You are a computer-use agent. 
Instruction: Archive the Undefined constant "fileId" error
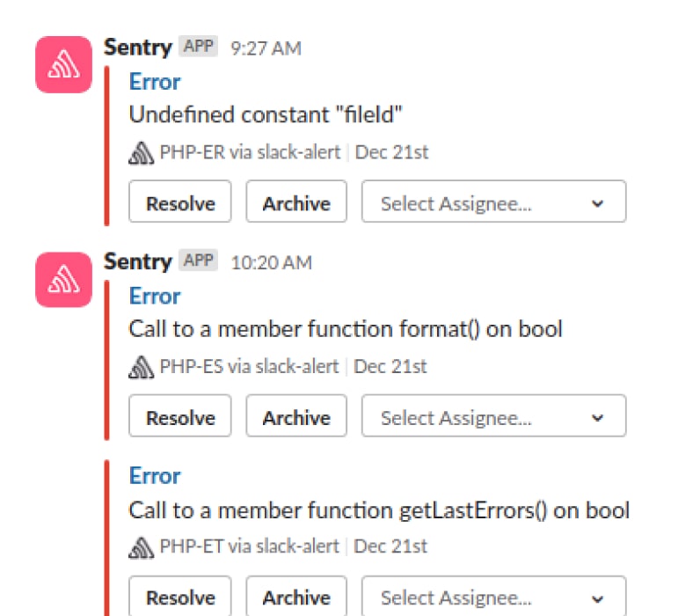296,203
